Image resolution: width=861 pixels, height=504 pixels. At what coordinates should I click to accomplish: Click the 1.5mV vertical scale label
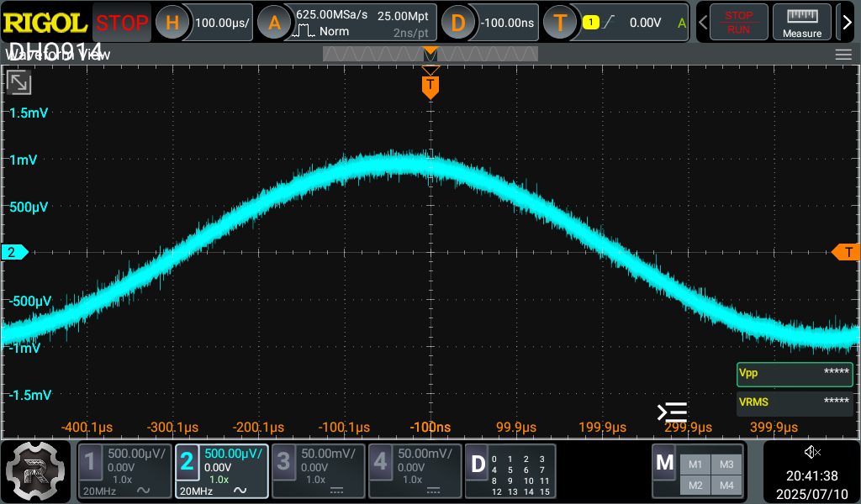29,113
